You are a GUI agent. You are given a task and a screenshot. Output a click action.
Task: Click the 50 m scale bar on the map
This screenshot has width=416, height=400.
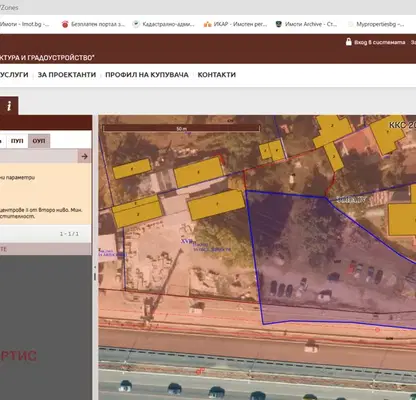pos(181,128)
